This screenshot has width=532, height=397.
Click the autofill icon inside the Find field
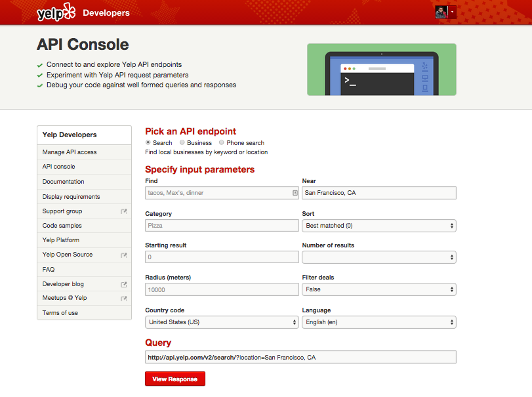pyautogui.click(x=295, y=193)
